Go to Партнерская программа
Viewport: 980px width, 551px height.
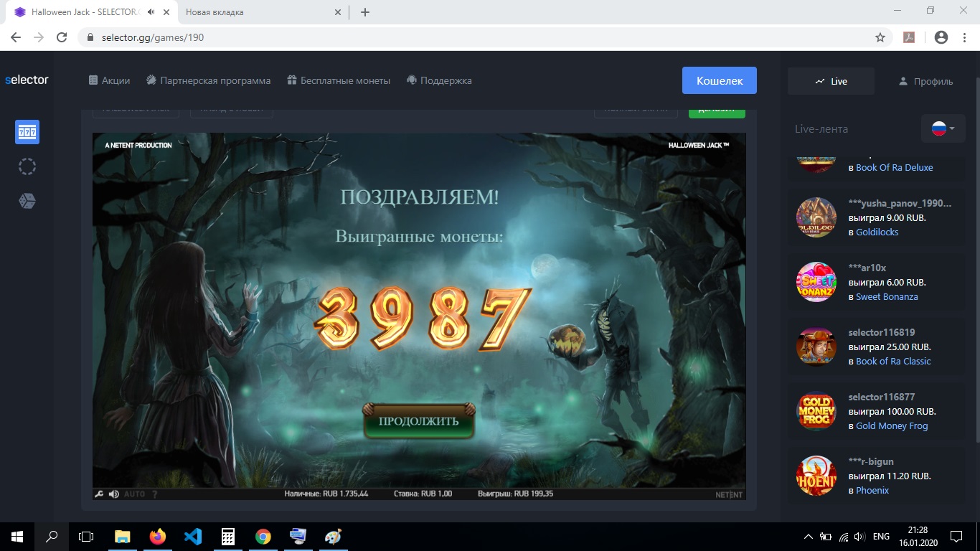pos(208,80)
